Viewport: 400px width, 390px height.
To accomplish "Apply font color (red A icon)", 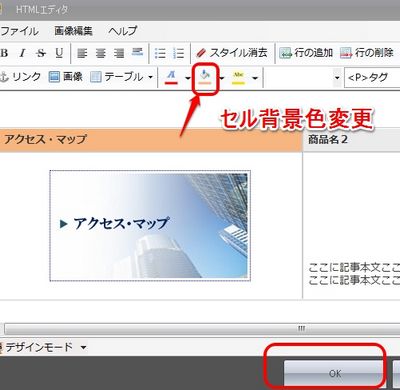I will point(171,77).
